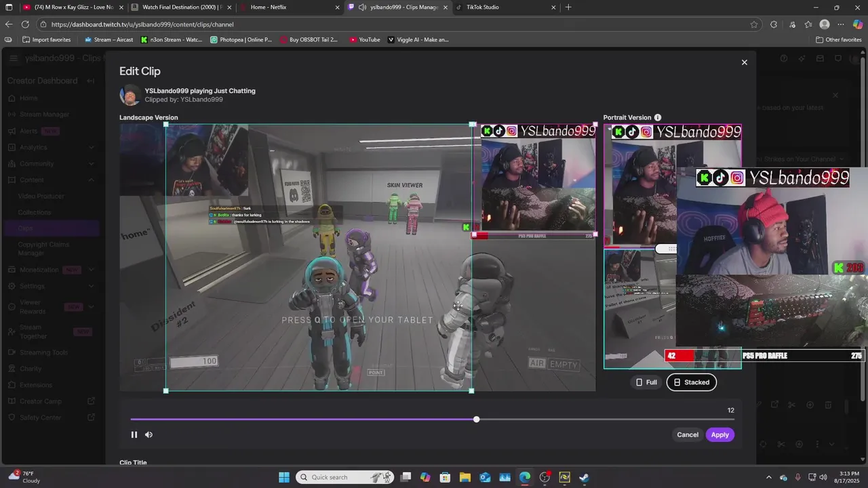Click the taskbar Quick search box
868x488 pixels.
[x=345, y=477]
